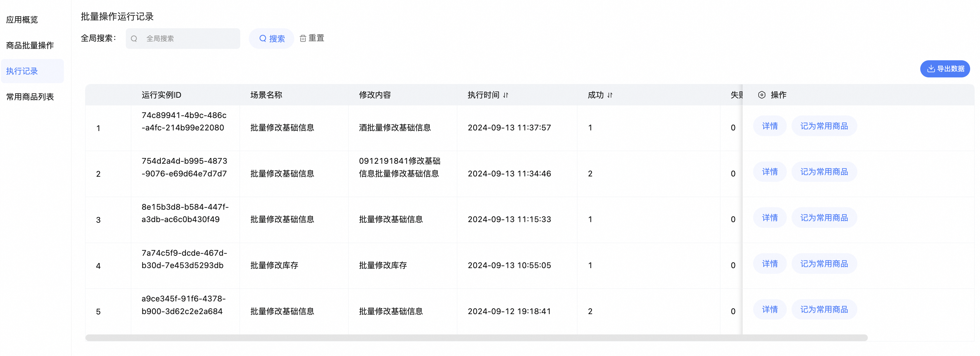Click 记为常用商品 for row 2
Image resolution: width=980 pixels, height=356 pixels.
824,172
